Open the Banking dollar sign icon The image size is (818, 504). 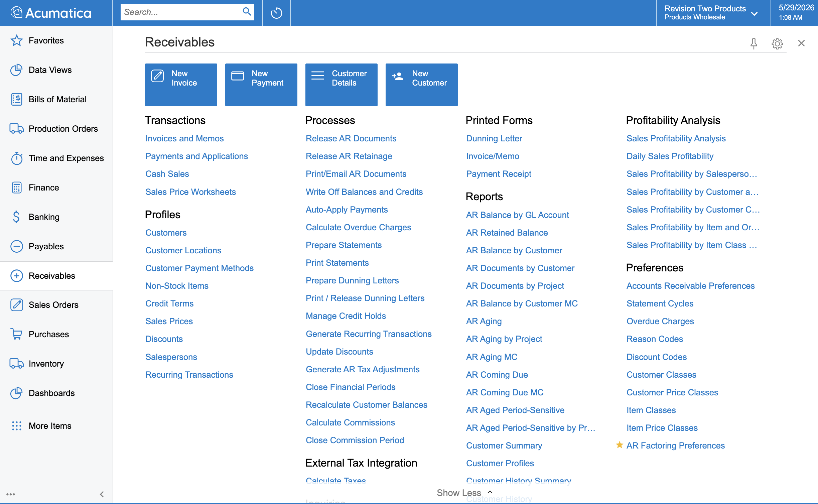[x=16, y=217]
